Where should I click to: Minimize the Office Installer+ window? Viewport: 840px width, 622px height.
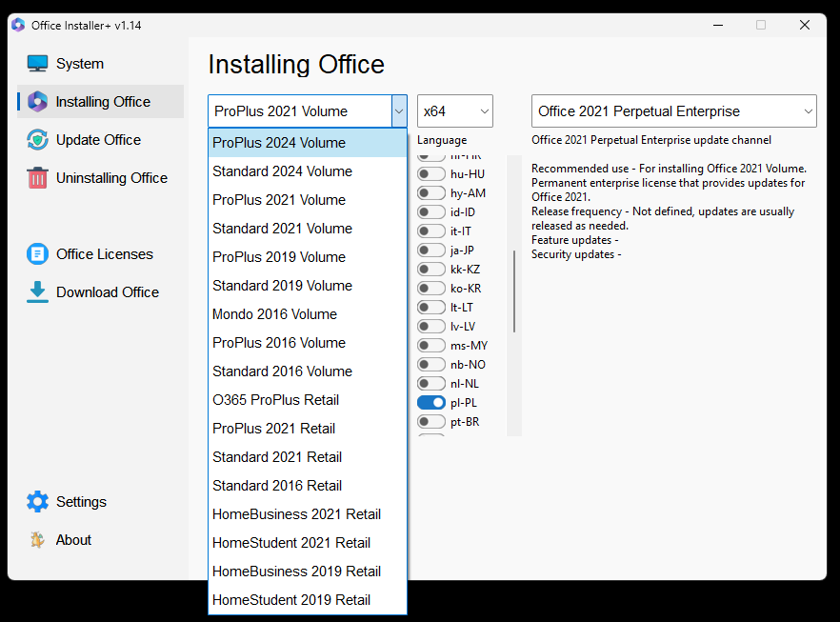click(x=718, y=25)
